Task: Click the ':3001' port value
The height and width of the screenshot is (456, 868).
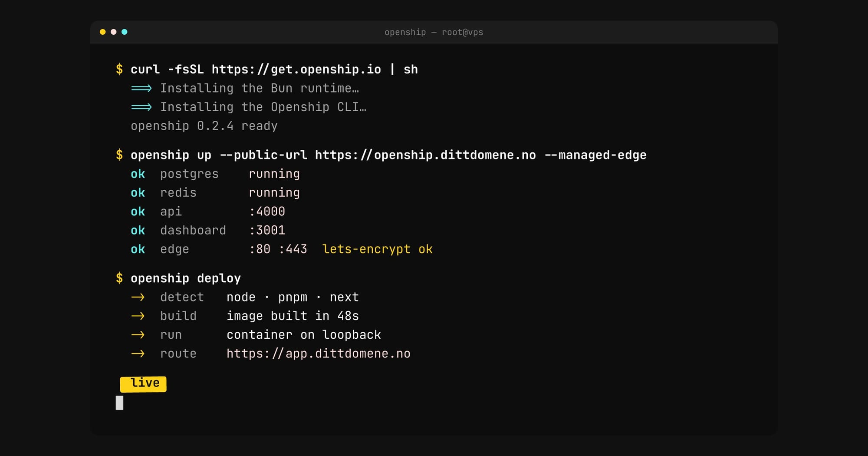Action: point(267,230)
